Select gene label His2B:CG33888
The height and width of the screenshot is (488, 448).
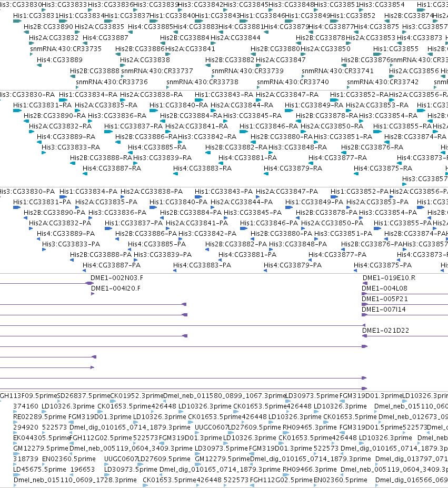(95, 71)
